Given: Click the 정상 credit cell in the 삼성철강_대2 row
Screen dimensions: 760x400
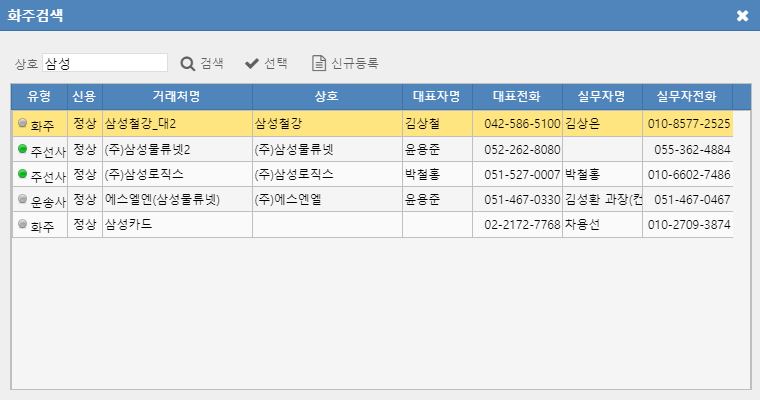Looking at the screenshot, I should [x=85, y=124].
